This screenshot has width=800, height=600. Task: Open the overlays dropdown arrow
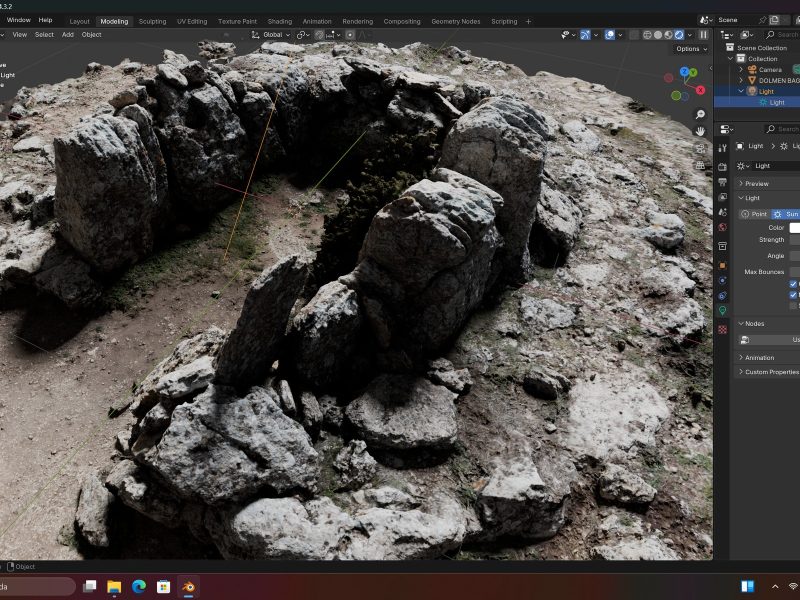(620, 35)
